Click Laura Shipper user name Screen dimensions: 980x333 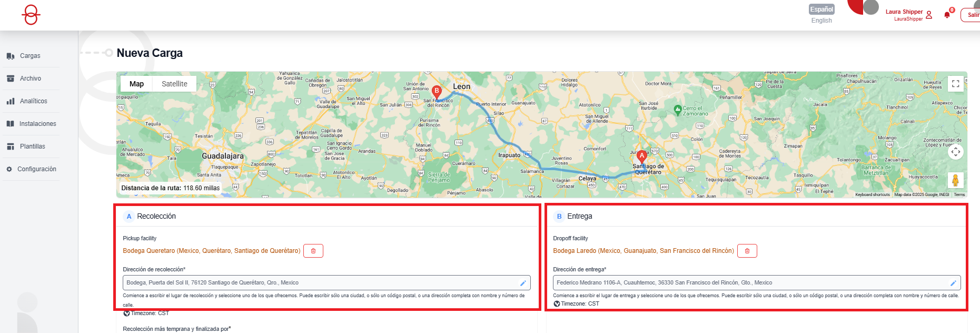(x=904, y=12)
